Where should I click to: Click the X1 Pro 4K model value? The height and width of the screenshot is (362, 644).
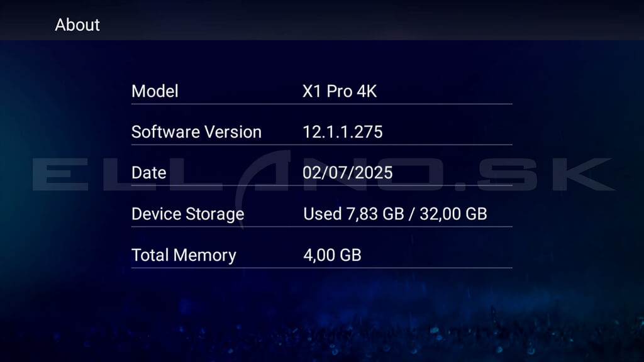(x=340, y=91)
